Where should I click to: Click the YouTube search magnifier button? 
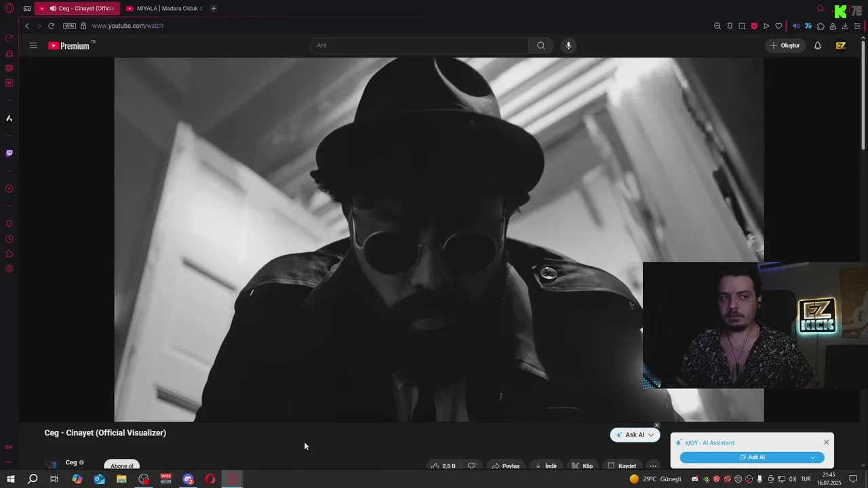click(540, 45)
